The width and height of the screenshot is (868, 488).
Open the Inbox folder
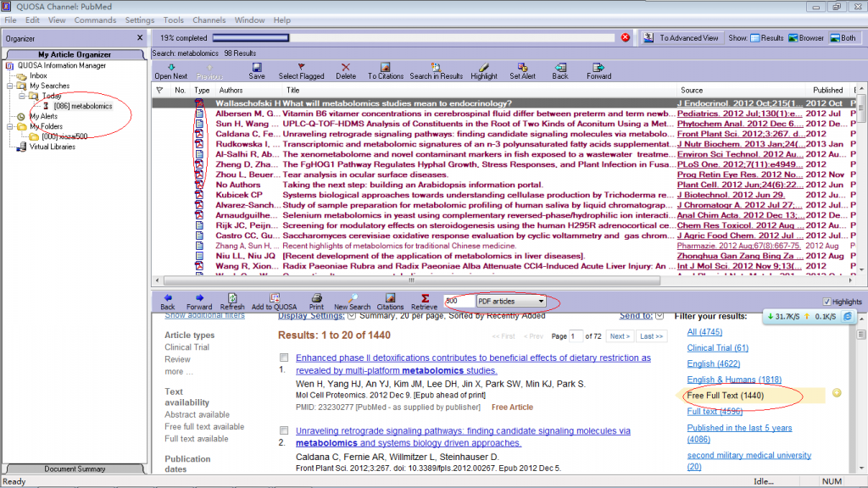38,75
